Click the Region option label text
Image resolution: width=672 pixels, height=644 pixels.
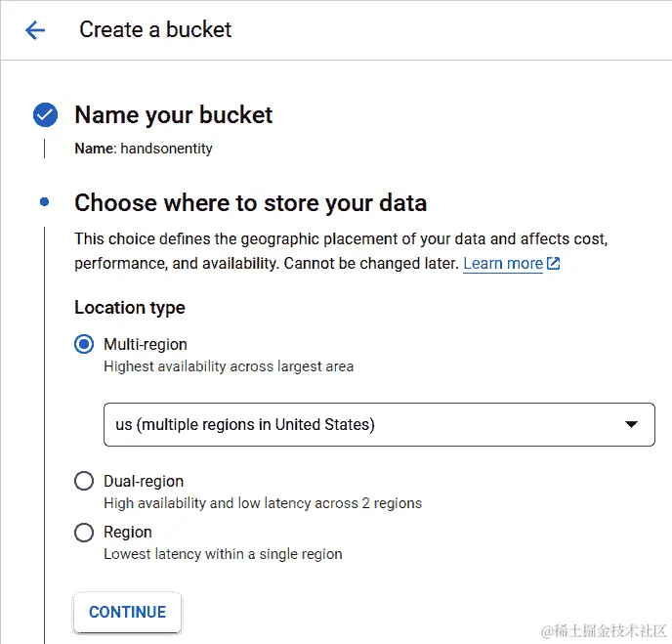pos(128,533)
